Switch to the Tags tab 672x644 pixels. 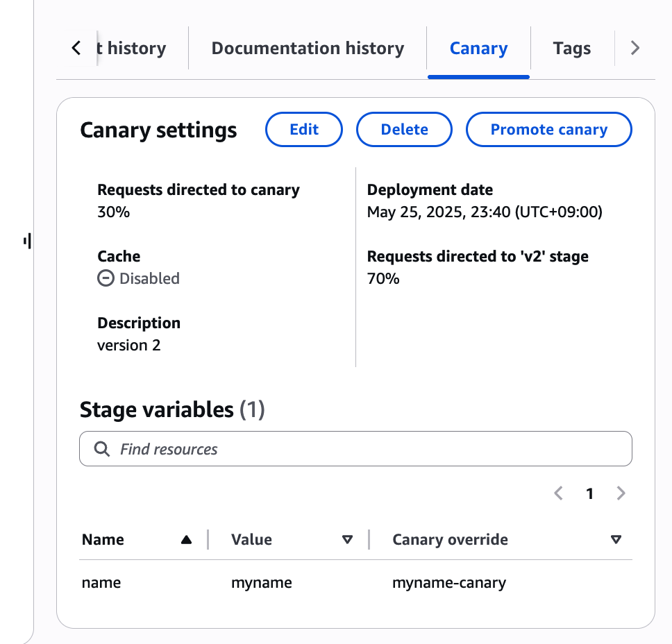(x=571, y=49)
